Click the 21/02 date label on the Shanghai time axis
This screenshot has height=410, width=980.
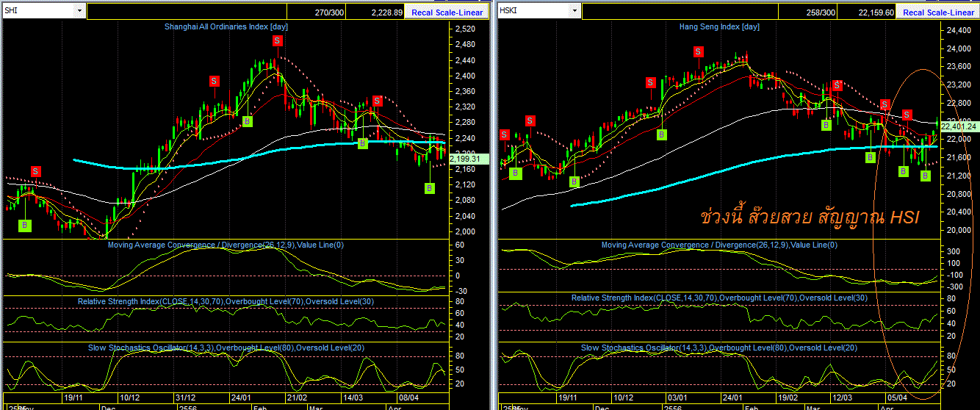[297, 397]
